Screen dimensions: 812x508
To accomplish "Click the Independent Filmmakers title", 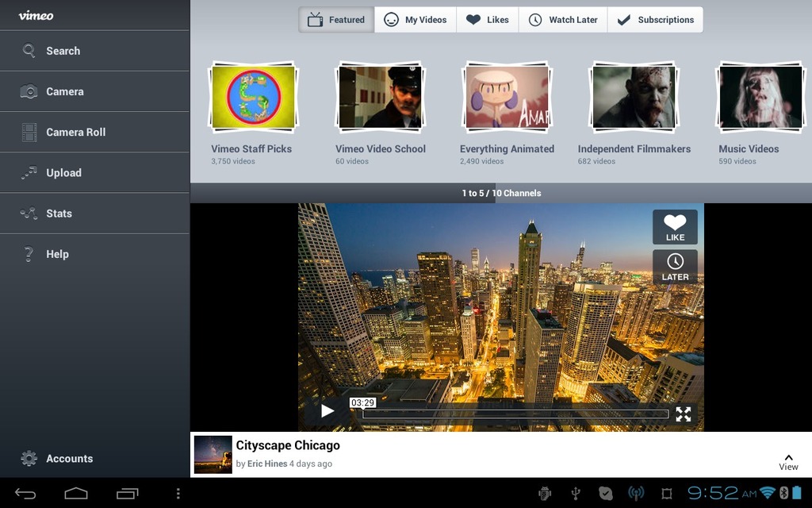I will pos(634,148).
